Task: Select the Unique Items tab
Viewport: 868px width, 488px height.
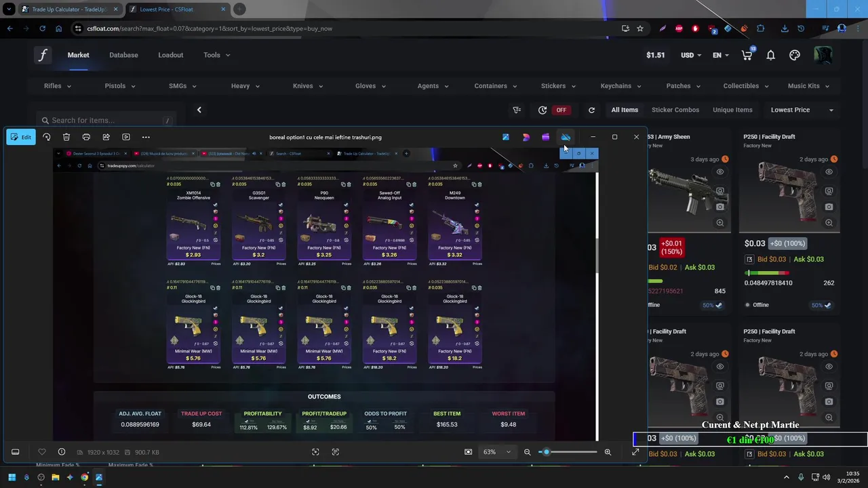Action: (732, 110)
